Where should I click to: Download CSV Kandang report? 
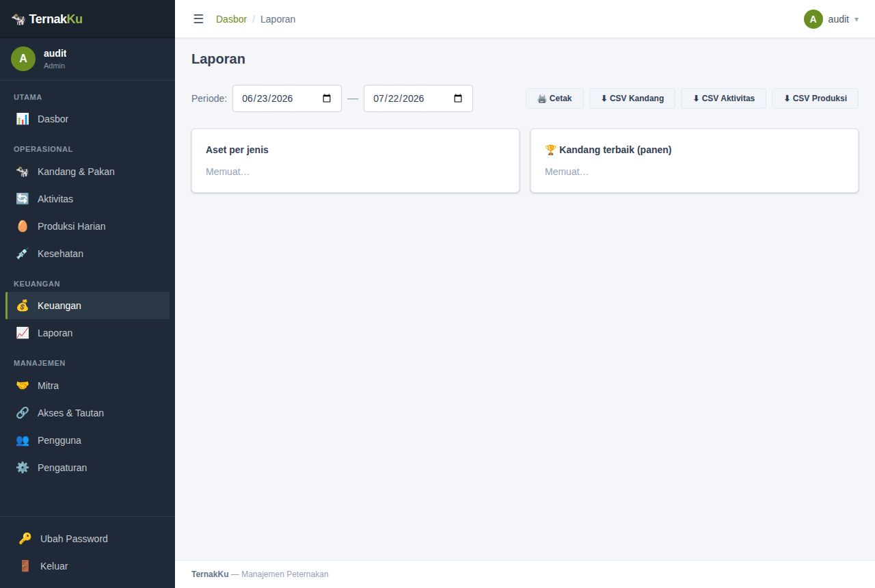point(632,98)
